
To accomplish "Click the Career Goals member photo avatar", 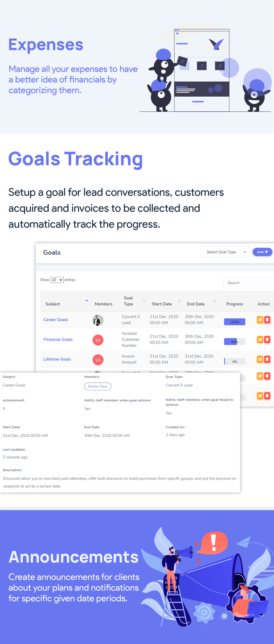I will (x=98, y=320).
